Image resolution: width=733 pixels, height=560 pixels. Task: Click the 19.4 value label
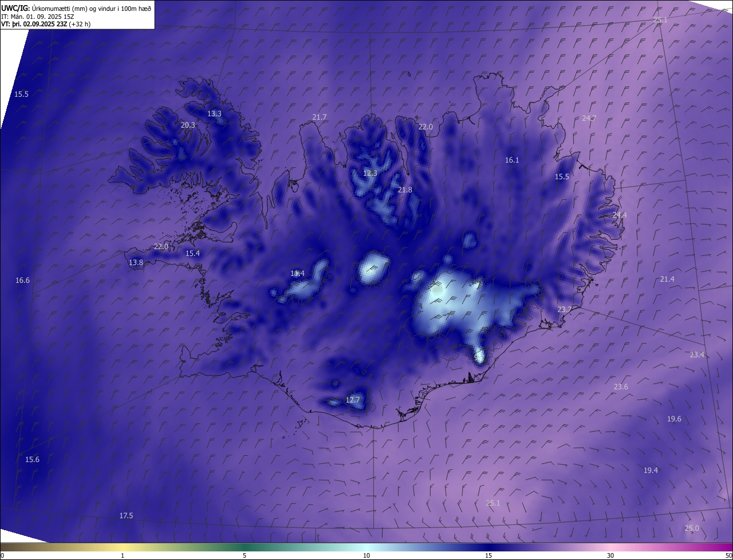point(651,471)
